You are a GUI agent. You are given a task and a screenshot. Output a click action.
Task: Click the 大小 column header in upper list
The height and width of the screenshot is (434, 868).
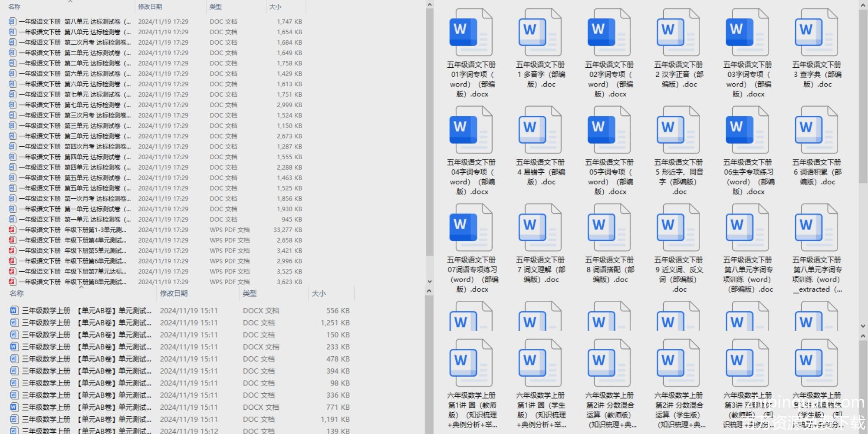pyautogui.click(x=275, y=7)
